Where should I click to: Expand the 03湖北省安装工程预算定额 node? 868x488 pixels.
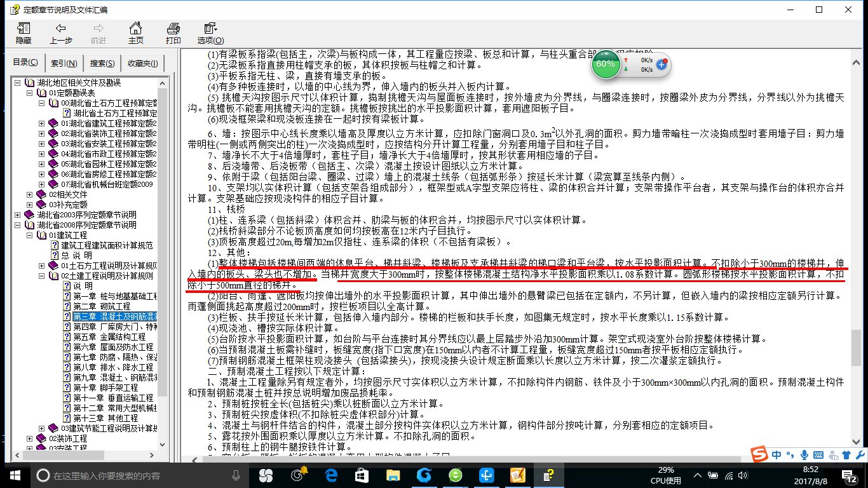[41, 144]
